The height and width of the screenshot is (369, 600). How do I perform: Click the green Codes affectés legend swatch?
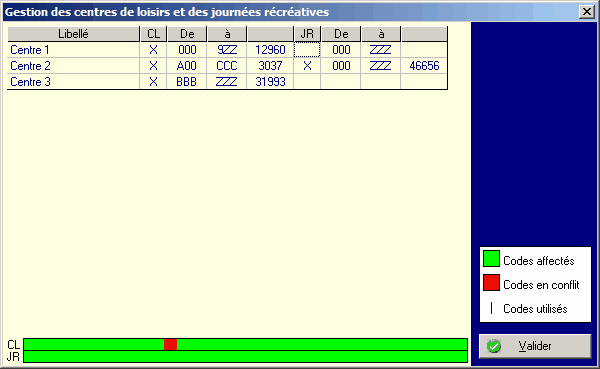coord(491,258)
